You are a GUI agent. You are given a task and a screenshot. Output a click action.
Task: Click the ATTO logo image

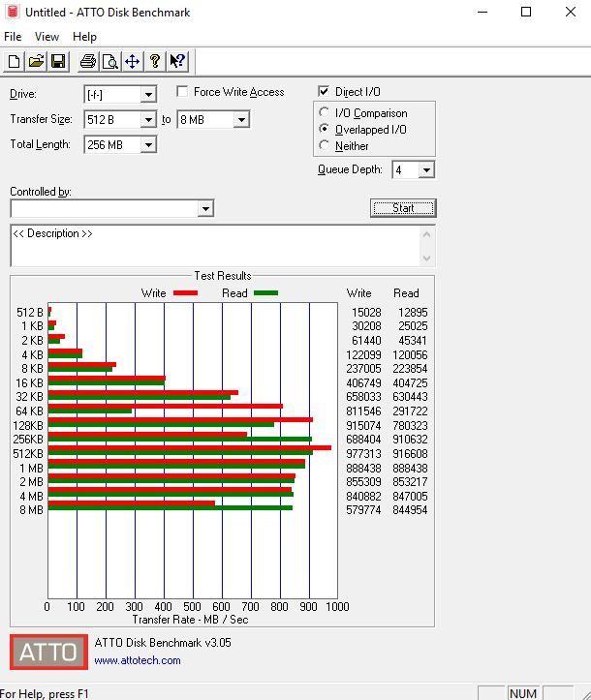tap(48, 652)
